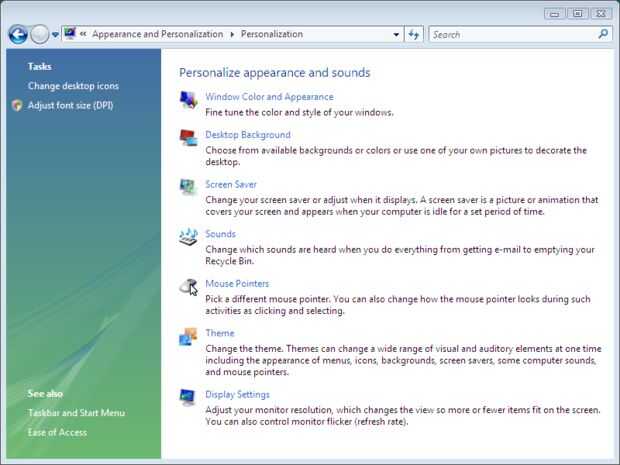Screen dimensions: 620x465
Task: Click description 'Adjust your monitor resolution'
Action: [269, 410]
